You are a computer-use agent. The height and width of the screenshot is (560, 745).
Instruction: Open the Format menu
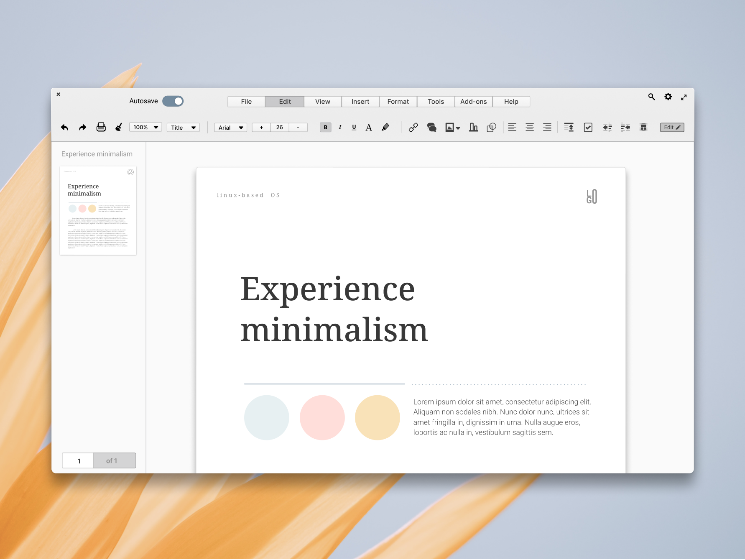pyautogui.click(x=398, y=102)
